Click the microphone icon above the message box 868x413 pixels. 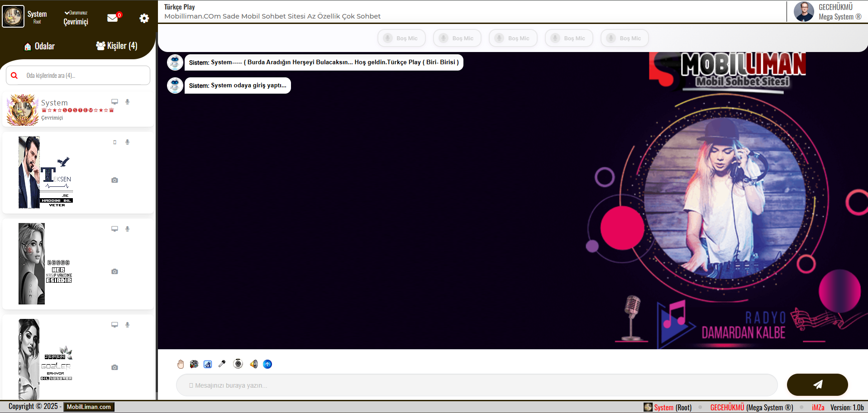pos(222,364)
